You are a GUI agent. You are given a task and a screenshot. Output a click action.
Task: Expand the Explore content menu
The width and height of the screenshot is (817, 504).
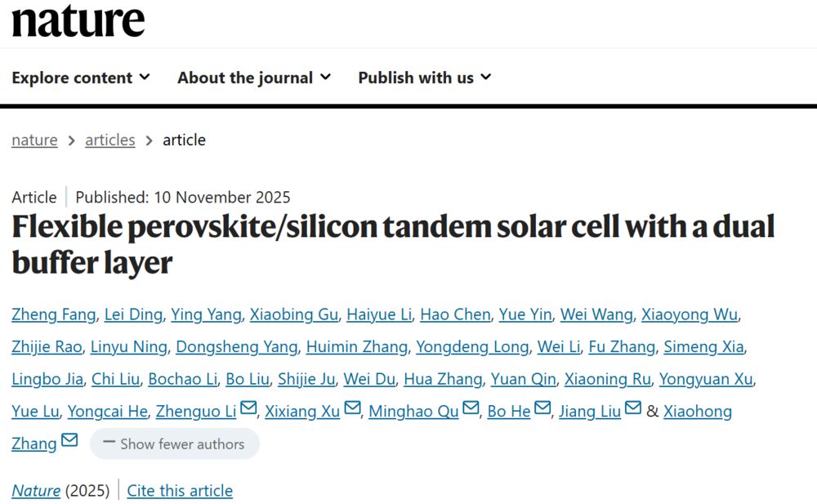click(x=81, y=78)
